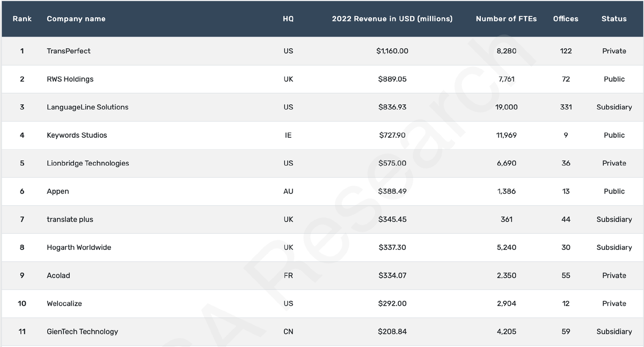Screen dimensions: 644x347
Task: Click the 36 offices value
Action: point(566,163)
